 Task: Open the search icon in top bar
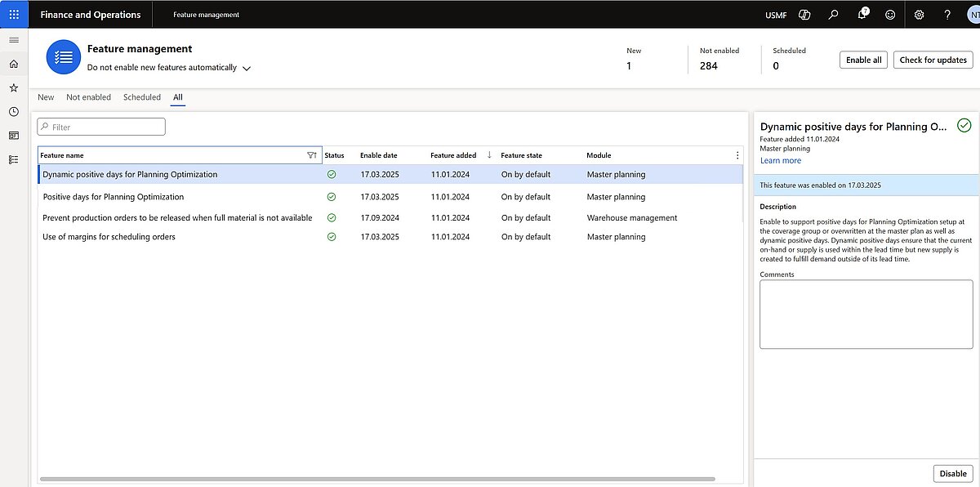833,14
